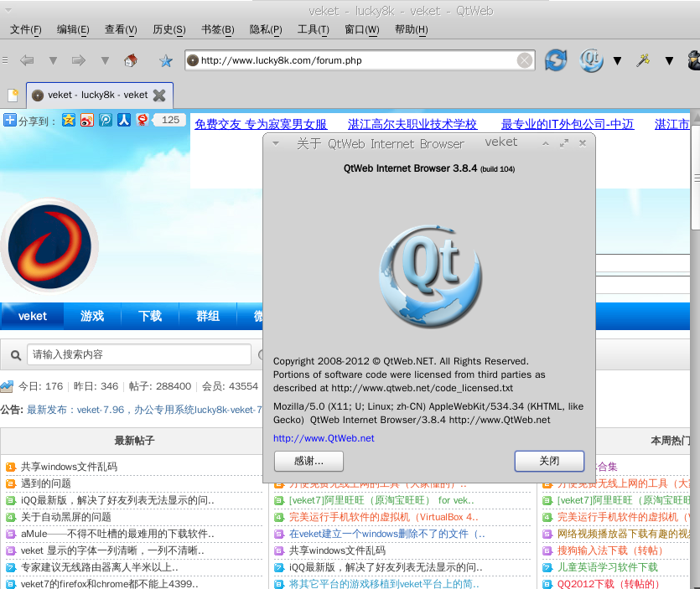Click the 感谢... button
Image resolution: width=700 pixels, height=589 pixels.
coord(309,461)
